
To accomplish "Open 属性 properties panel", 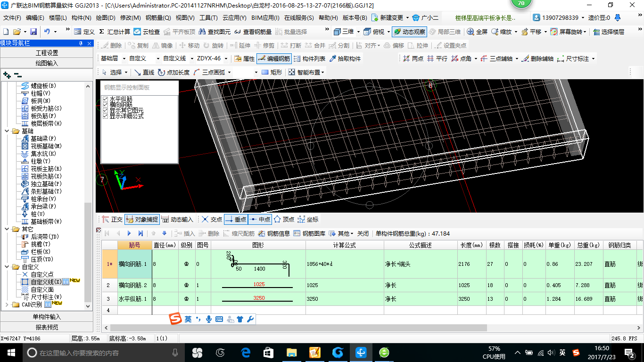I will tap(245, 59).
